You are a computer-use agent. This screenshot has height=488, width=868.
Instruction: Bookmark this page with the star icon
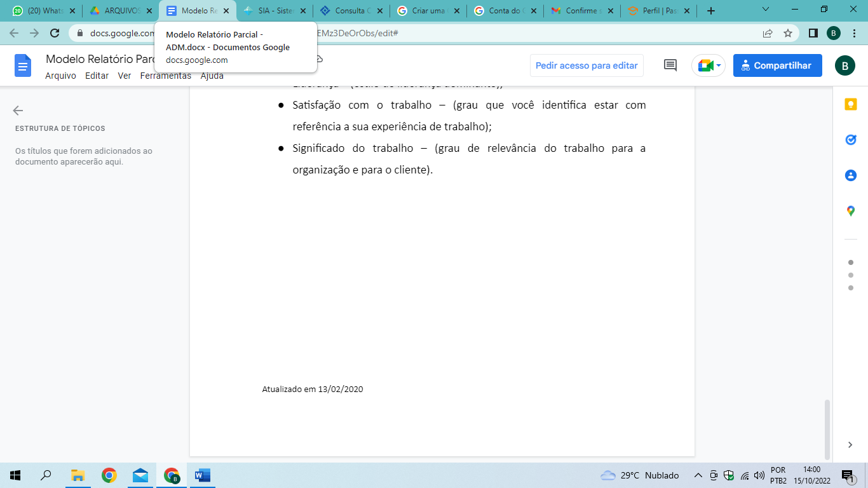[788, 33]
